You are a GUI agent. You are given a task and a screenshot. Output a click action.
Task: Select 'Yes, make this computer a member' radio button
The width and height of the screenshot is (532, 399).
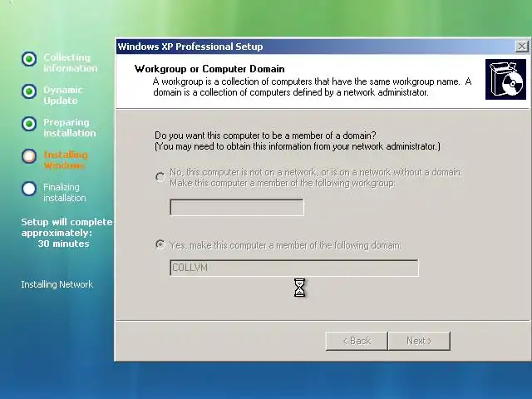(x=160, y=244)
